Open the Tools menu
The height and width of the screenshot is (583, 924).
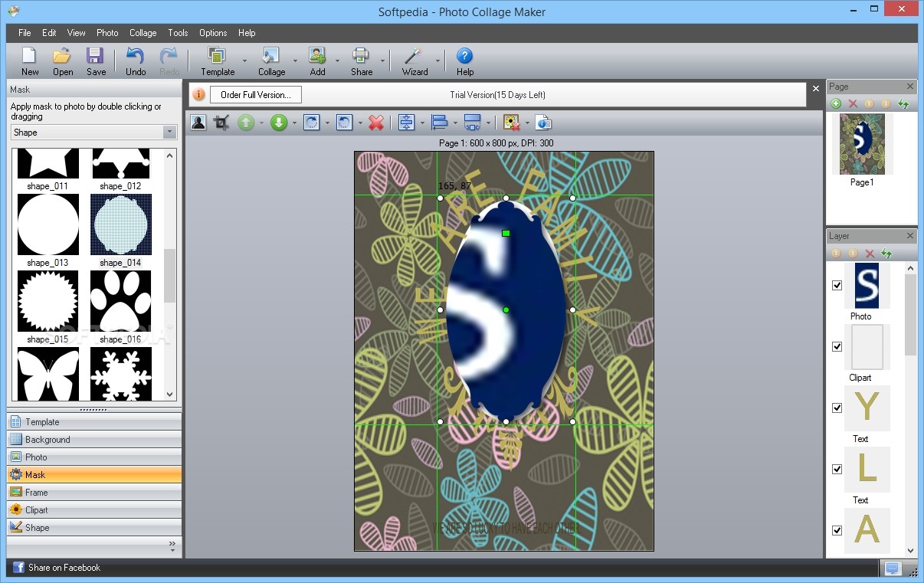[178, 33]
